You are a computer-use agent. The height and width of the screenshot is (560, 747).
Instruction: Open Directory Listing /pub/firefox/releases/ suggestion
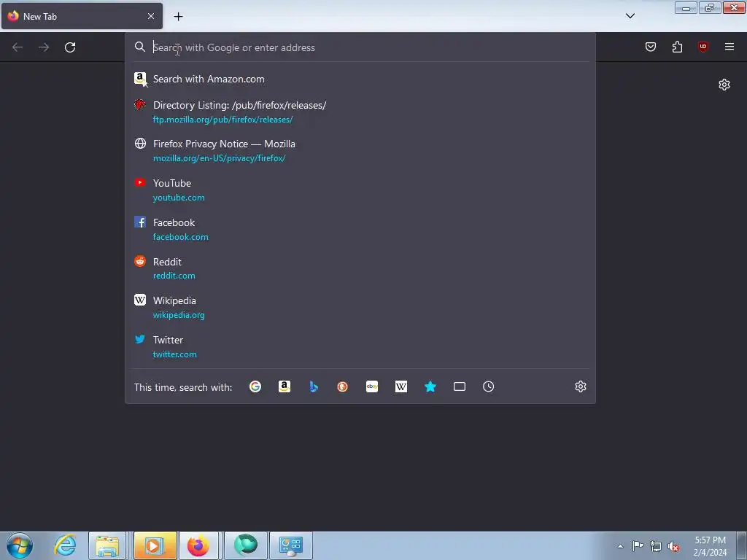[x=360, y=112]
